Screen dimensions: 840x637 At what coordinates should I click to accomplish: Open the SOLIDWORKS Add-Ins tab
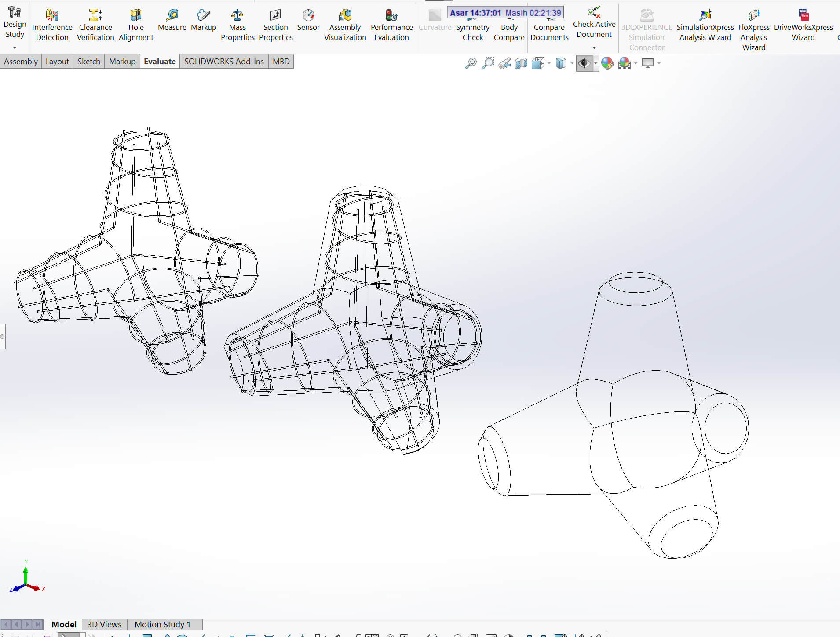[x=223, y=61]
